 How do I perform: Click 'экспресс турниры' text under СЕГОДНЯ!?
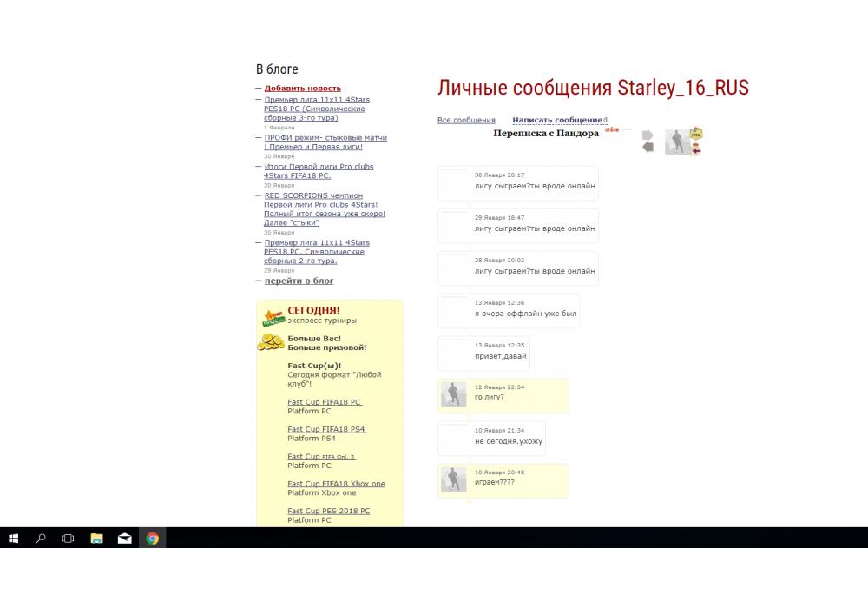[322, 321]
